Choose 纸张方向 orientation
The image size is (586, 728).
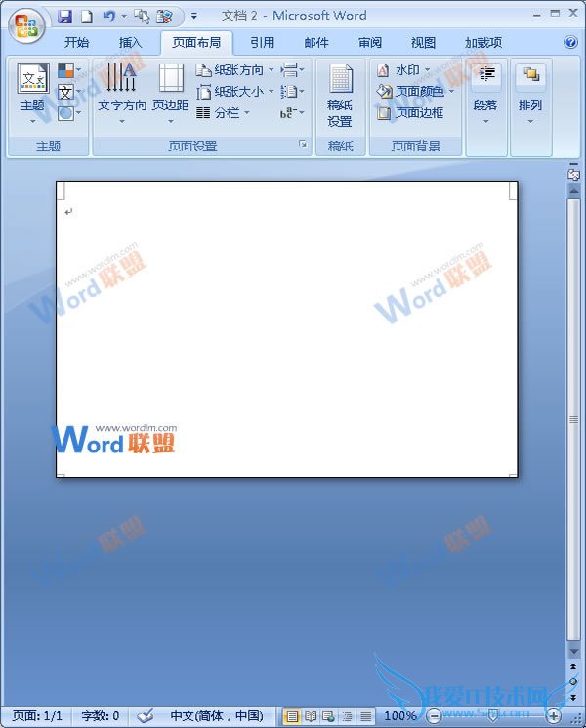[x=234, y=70]
